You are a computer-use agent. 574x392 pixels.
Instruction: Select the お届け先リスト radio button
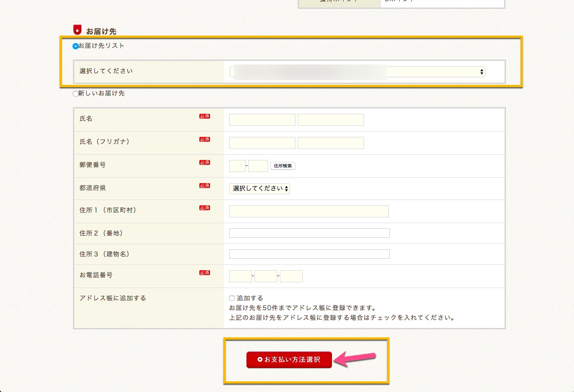(75, 46)
